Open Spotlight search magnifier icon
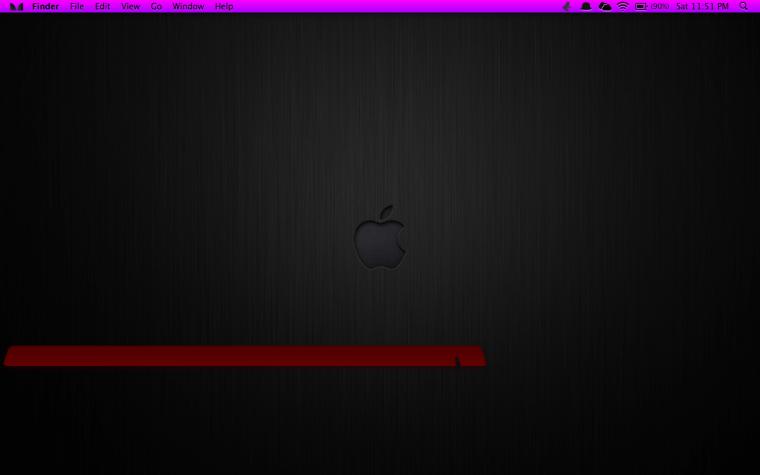760x475 pixels. coord(744,6)
